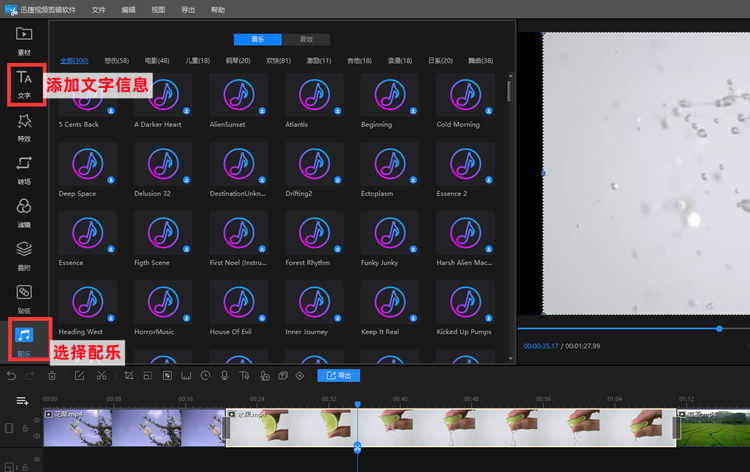
Task: Open the 视图 menu
Action: (x=158, y=10)
